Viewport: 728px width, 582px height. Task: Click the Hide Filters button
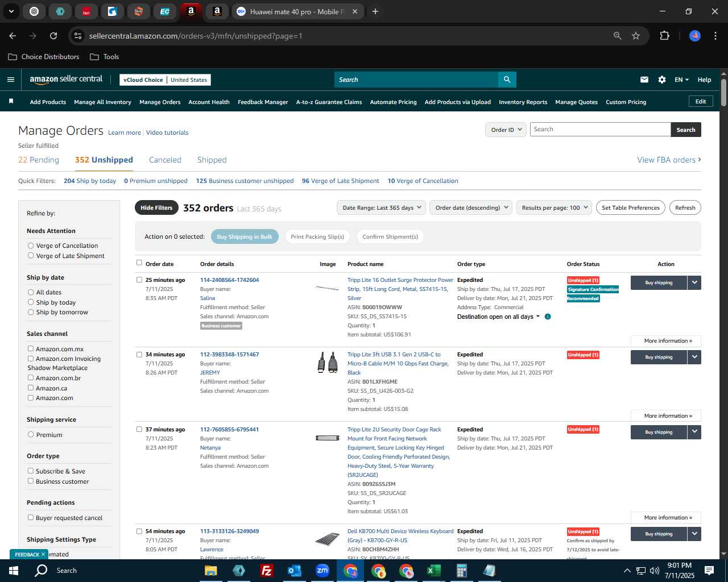[x=156, y=207]
